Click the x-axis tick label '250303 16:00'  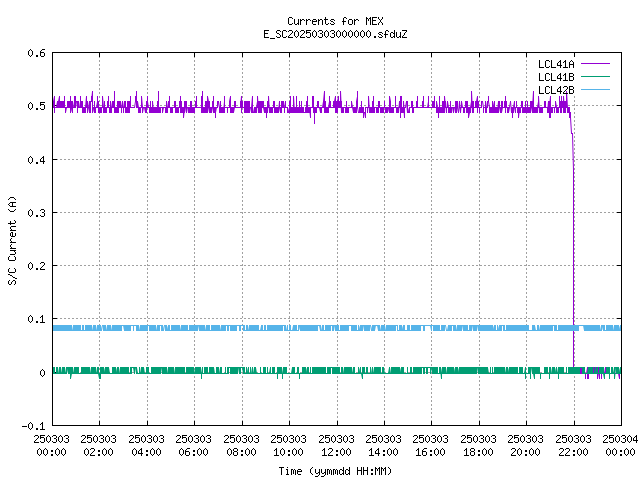(431, 445)
